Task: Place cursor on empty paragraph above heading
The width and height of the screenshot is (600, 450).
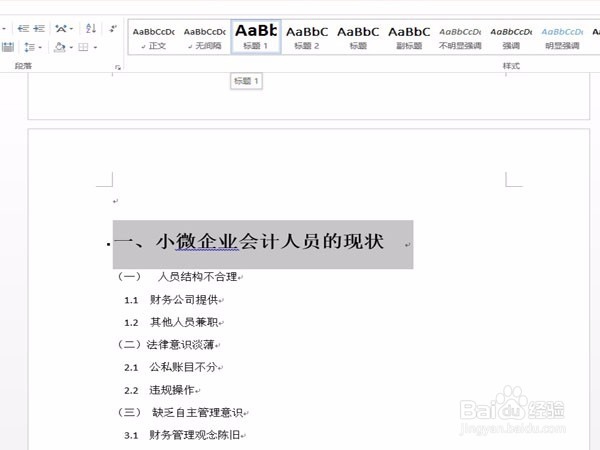Action: (116, 201)
